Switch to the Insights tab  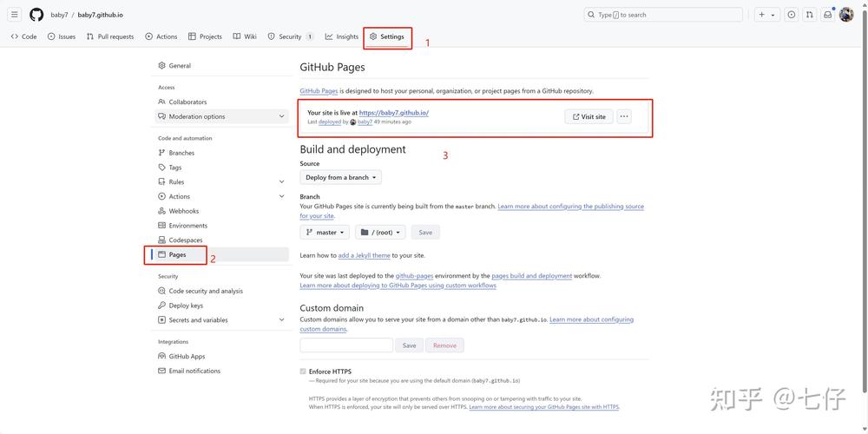pyautogui.click(x=342, y=36)
